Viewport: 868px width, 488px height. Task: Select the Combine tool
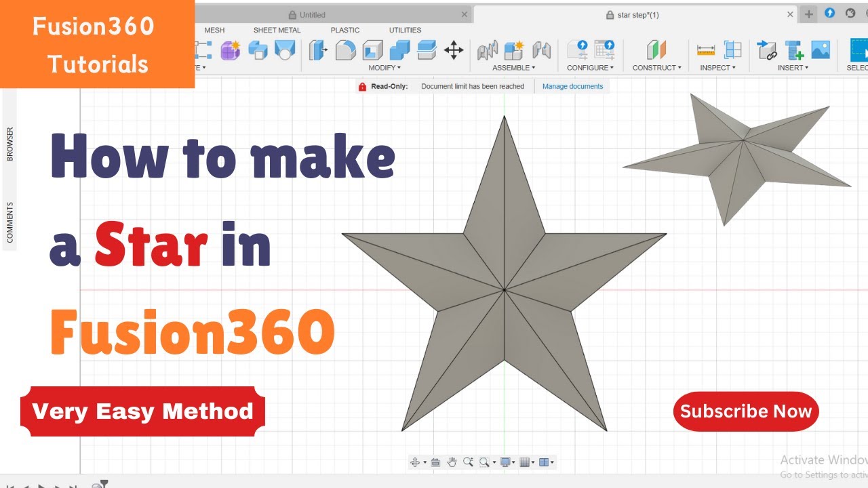pos(400,50)
